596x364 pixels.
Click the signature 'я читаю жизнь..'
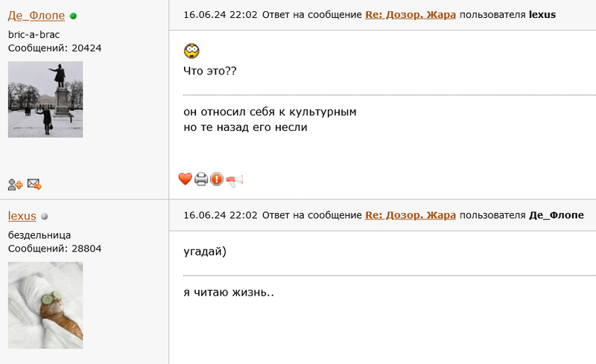click(x=229, y=293)
